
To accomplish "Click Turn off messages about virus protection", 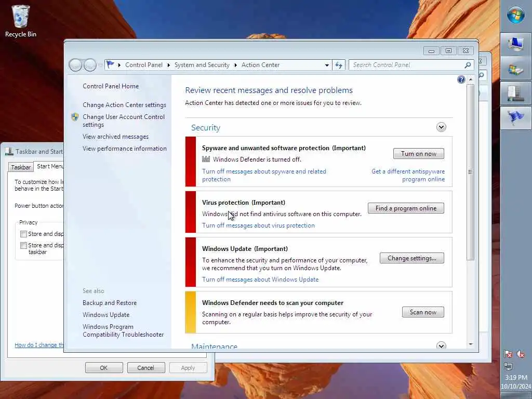I will 258,225.
